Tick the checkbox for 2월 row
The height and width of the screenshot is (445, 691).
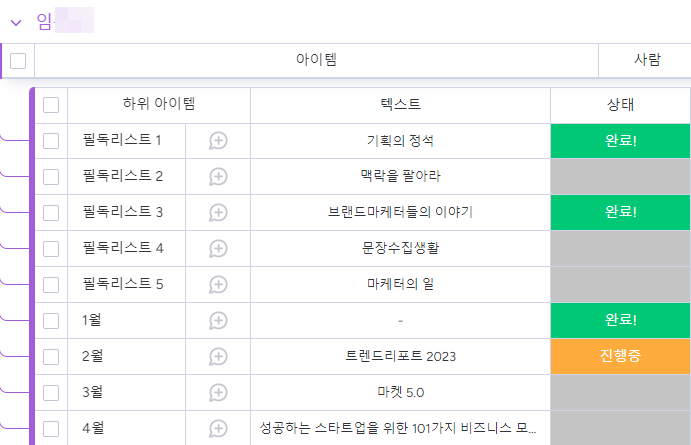tap(51, 357)
